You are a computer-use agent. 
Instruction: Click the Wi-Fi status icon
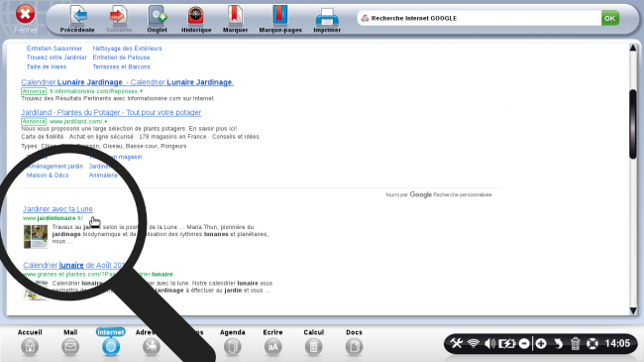click(x=474, y=343)
